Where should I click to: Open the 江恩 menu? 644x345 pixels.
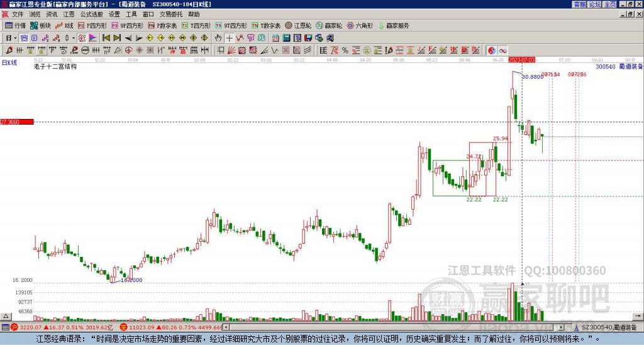(69, 14)
